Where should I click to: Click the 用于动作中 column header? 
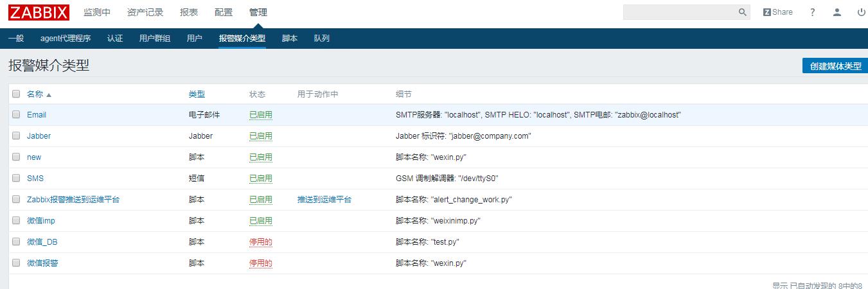[317, 94]
